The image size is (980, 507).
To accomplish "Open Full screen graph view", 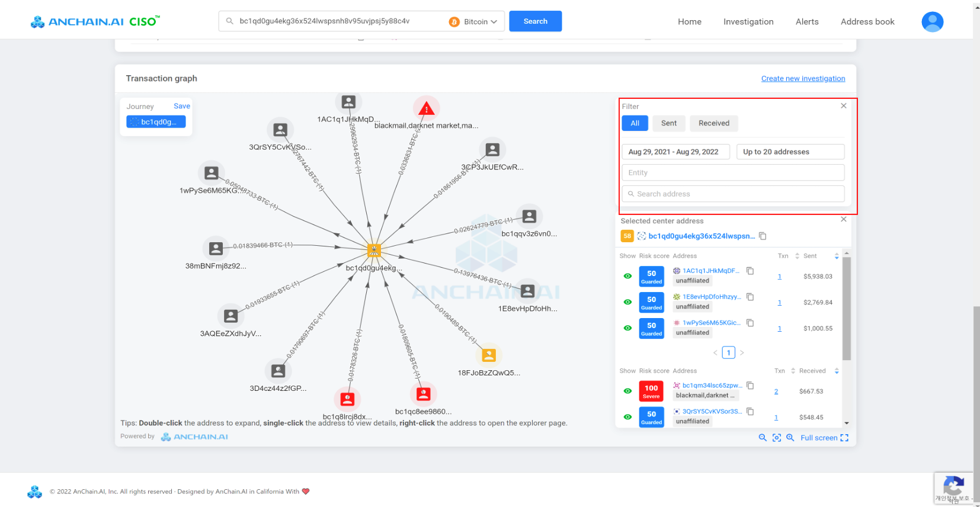I will click(x=824, y=438).
